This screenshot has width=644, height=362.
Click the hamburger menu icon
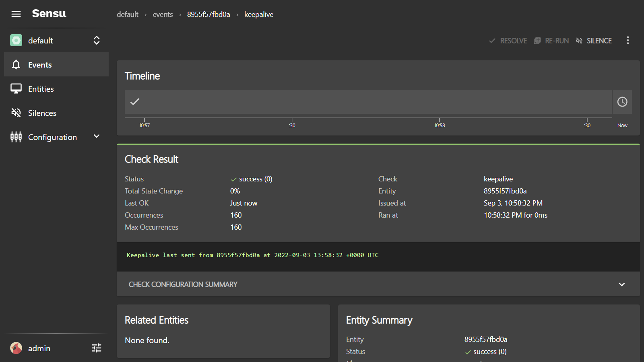[x=16, y=14]
